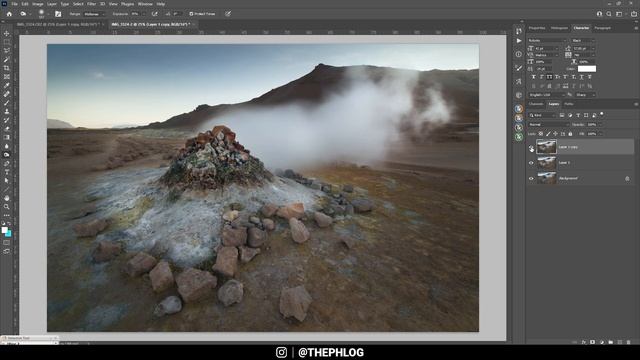The height and width of the screenshot is (360, 640).
Task: Select the Layer 1 copy thumbnail
Action: (546, 147)
